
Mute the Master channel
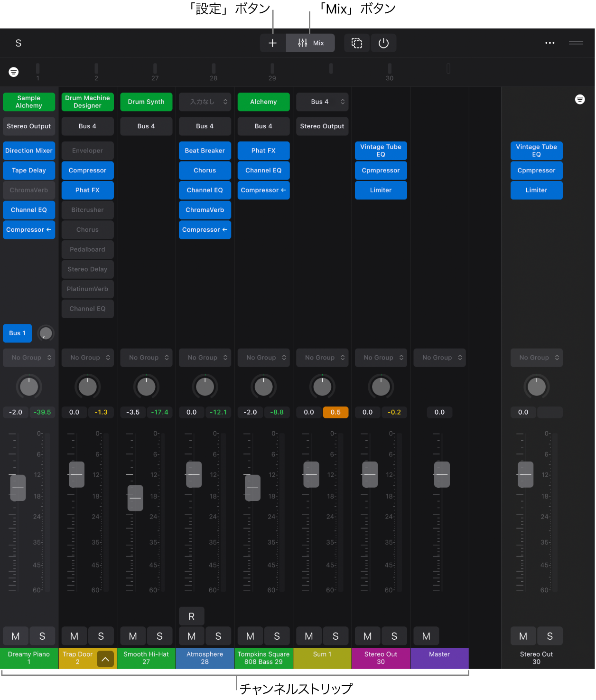tap(426, 636)
